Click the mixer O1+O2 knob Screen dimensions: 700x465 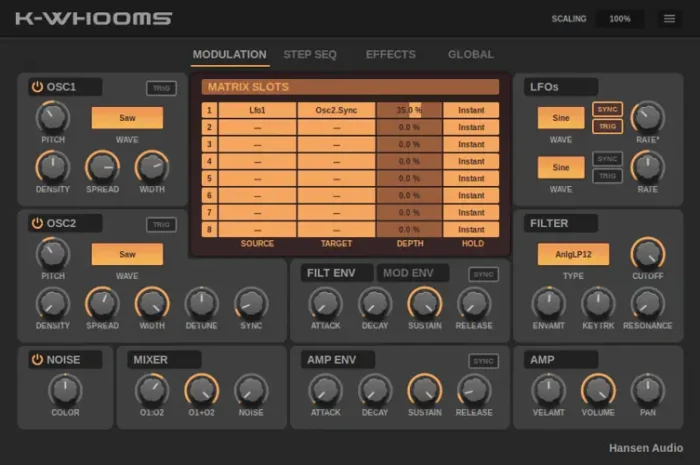pos(201,390)
